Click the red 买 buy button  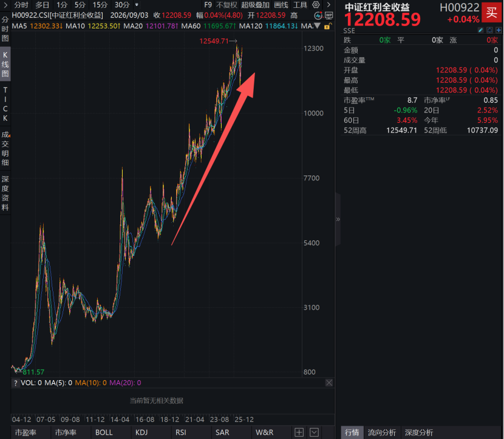tap(491, 13)
